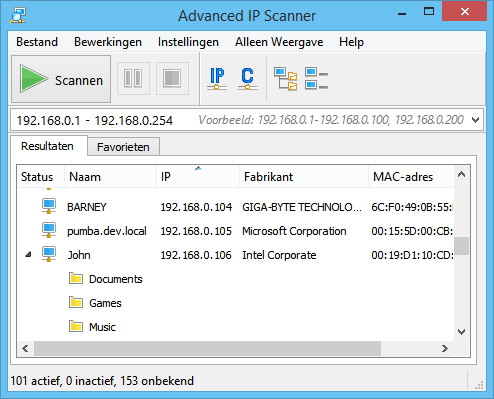The width and height of the screenshot is (494, 399).
Task: Click the horizontal scrollbar right arrow
Action: pos(445,349)
